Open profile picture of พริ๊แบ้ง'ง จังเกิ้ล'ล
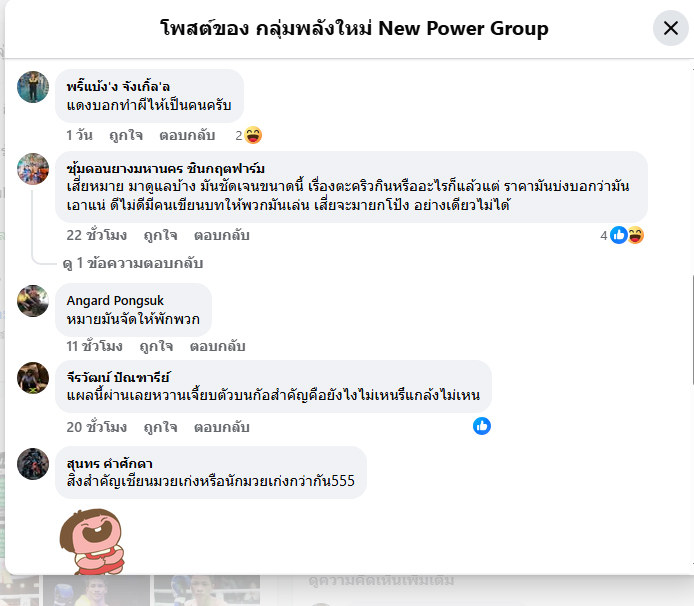The image size is (694, 606). pos(33,87)
